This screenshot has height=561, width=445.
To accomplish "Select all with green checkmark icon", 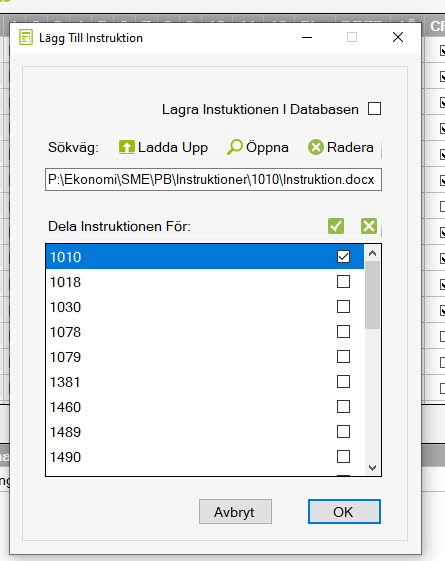I will pyautogui.click(x=336, y=226).
